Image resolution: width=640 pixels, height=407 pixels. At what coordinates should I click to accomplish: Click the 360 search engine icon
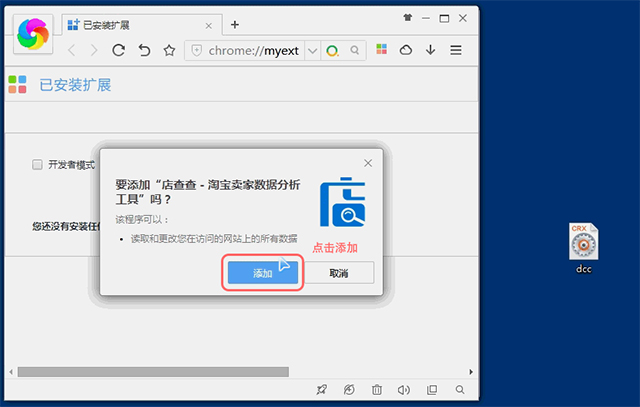pyautogui.click(x=332, y=51)
